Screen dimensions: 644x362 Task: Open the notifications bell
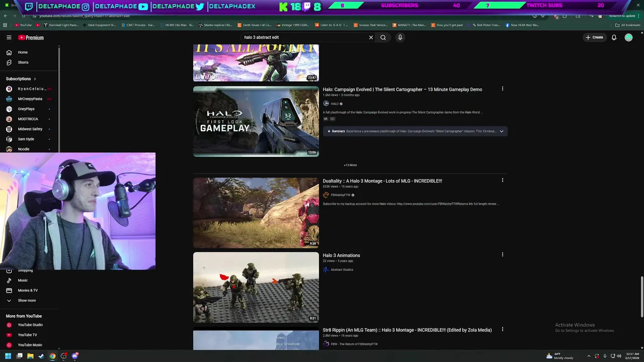pos(614,37)
